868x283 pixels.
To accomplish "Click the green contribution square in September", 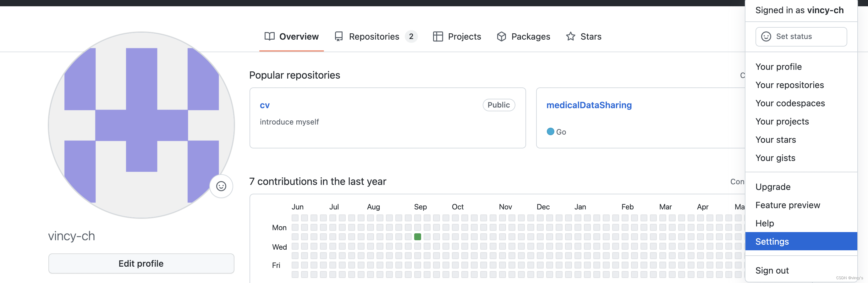I will [x=417, y=237].
